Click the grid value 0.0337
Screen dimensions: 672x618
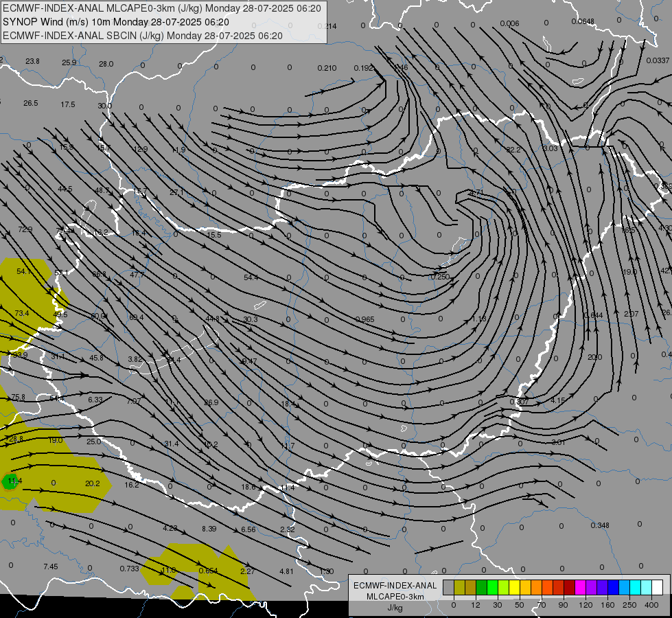pyautogui.click(x=658, y=60)
